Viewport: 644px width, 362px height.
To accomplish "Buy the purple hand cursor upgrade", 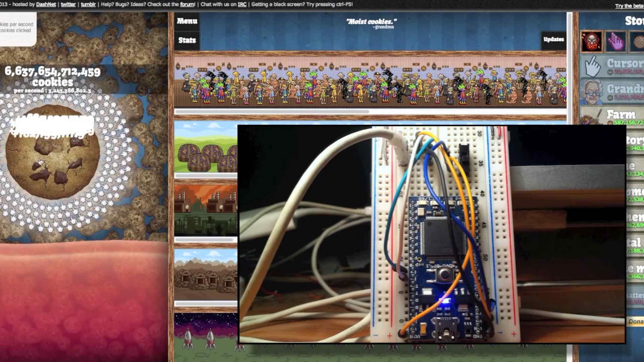I will (x=616, y=42).
